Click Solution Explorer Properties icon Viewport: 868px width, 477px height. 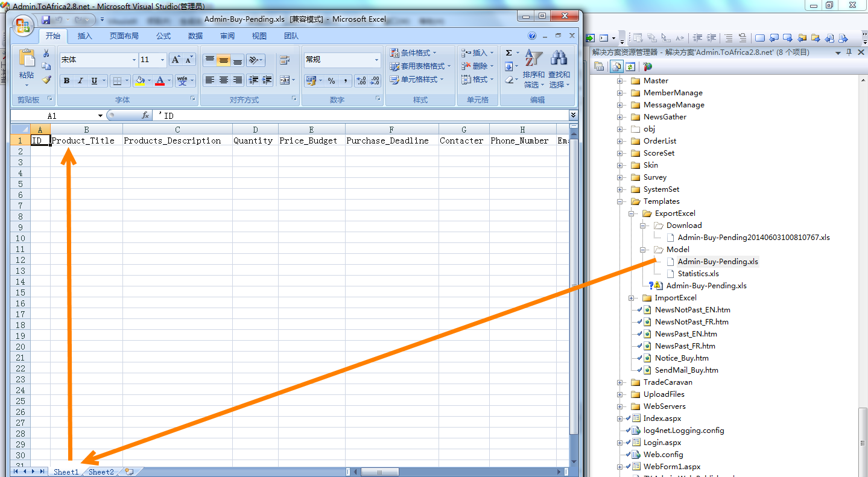599,67
